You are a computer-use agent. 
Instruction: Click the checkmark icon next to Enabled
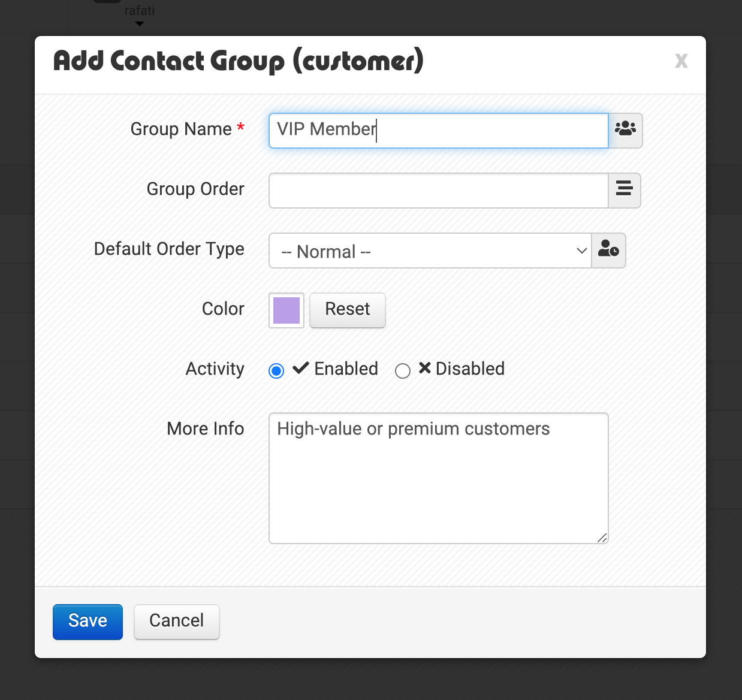(300, 368)
